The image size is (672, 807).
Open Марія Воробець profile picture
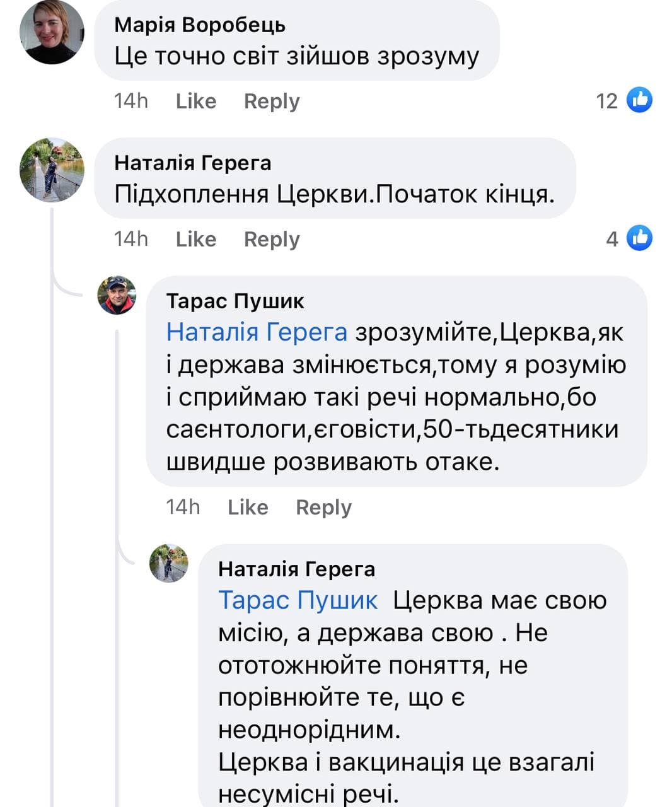click(52, 32)
